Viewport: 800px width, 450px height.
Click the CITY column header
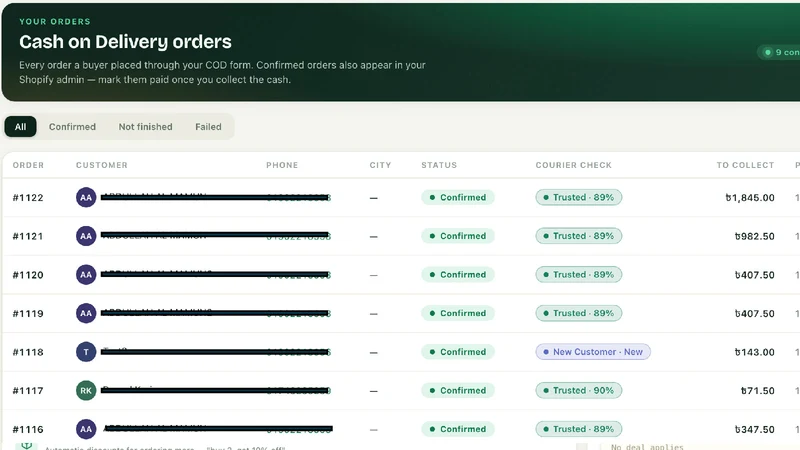pos(381,165)
